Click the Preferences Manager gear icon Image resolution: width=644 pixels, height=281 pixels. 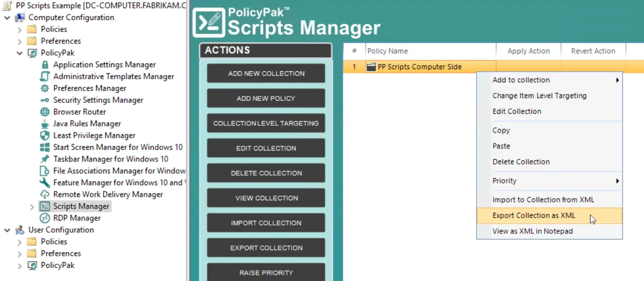pos(45,88)
